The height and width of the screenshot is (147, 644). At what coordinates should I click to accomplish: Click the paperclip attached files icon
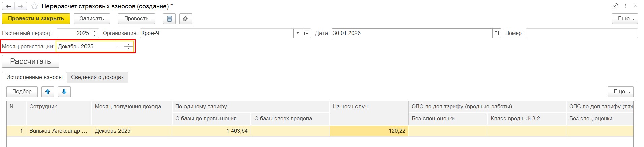pyautogui.click(x=185, y=19)
